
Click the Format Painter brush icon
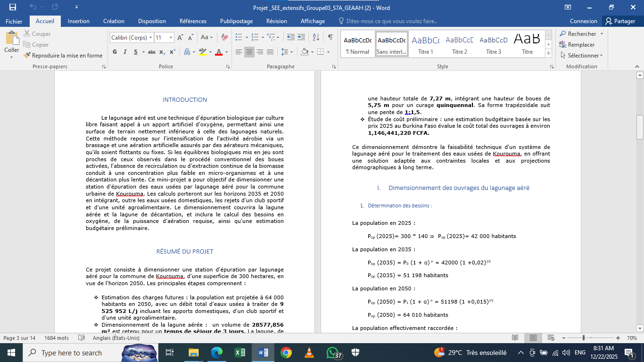point(27,56)
